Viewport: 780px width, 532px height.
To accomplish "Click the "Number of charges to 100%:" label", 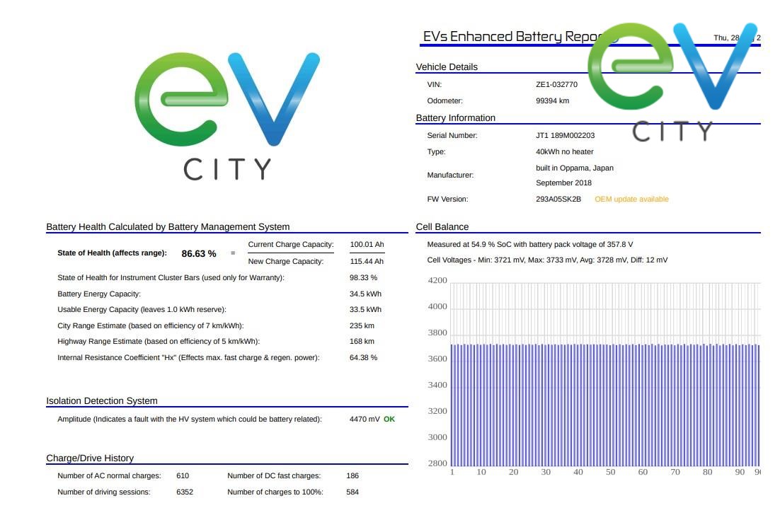I will (275, 492).
